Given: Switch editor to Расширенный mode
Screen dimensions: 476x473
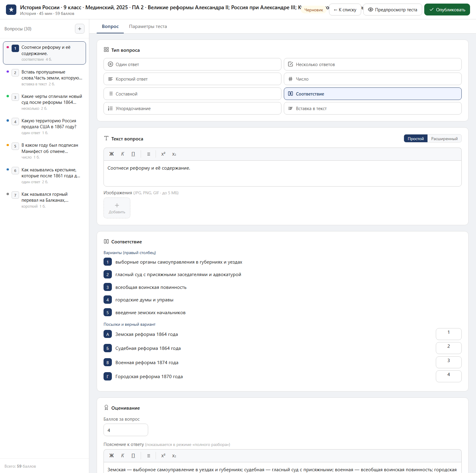Looking at the screenshot, I should [x=444, y=139].
